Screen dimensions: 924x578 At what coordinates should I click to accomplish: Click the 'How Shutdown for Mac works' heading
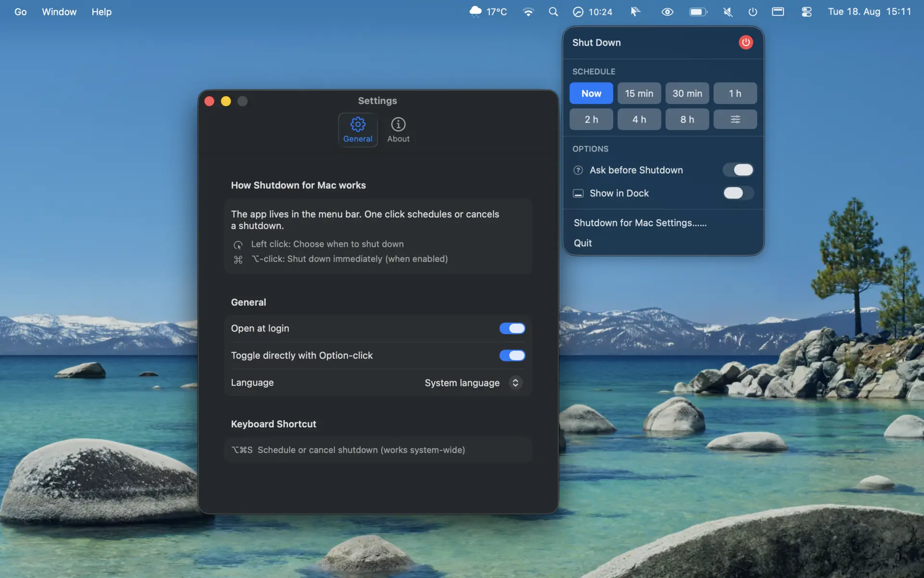[298, 185]
